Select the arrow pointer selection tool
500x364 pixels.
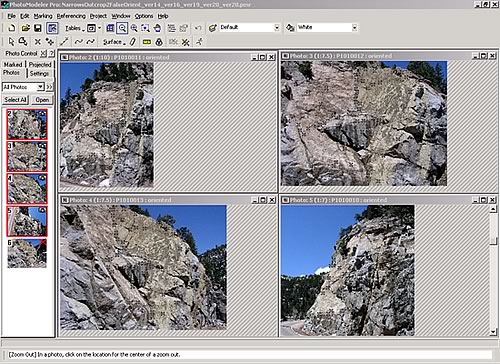(11, 42)
